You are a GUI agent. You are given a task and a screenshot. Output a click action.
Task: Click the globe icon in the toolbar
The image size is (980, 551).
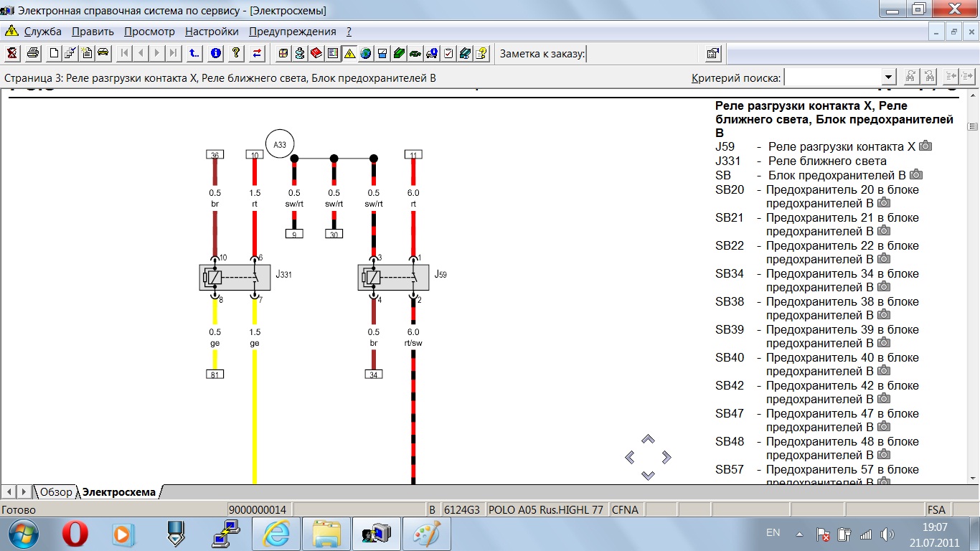(x=366, y=53)
